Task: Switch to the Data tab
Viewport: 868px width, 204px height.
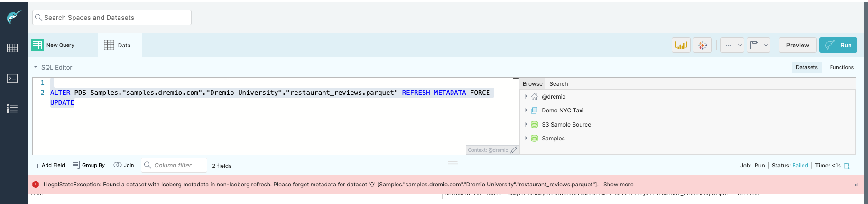Action: [120, 46]
